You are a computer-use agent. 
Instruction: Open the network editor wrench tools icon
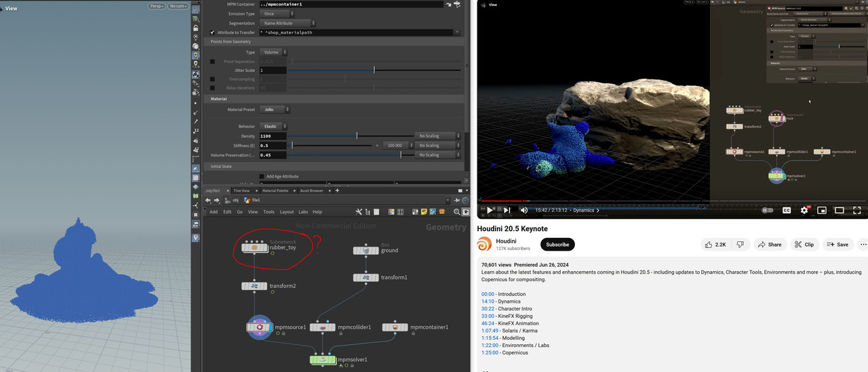[x=359, y=211]
